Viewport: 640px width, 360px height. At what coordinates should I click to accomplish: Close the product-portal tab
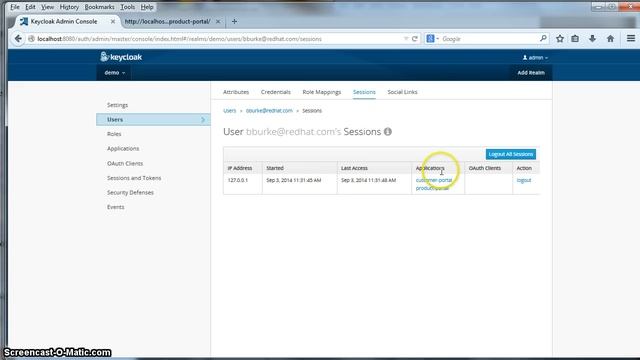(x=218, y=21)
